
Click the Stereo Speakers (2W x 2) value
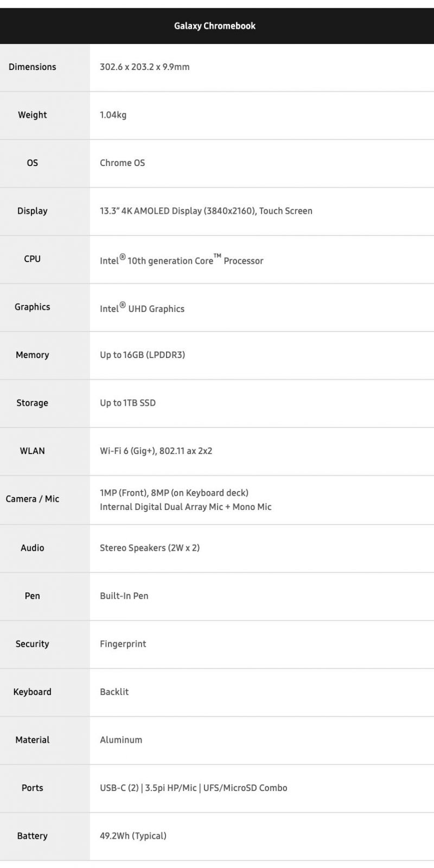click(149, 548)
